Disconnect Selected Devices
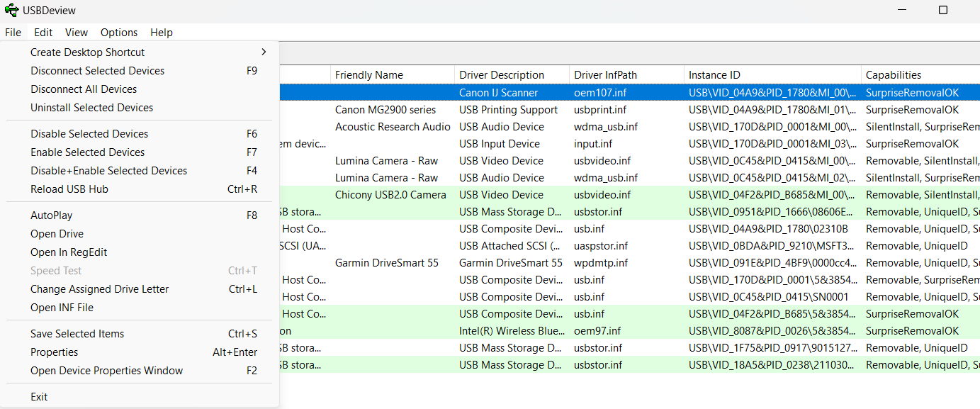Image resolution: width=980 pixels, height=409 pixels. coord(97,70)
